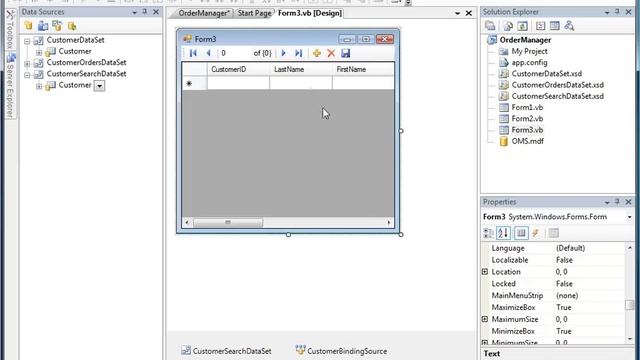Open Solution Explorer window position dropdown
This screenshot has width=640, height=360.
click(x=607, y=13)
